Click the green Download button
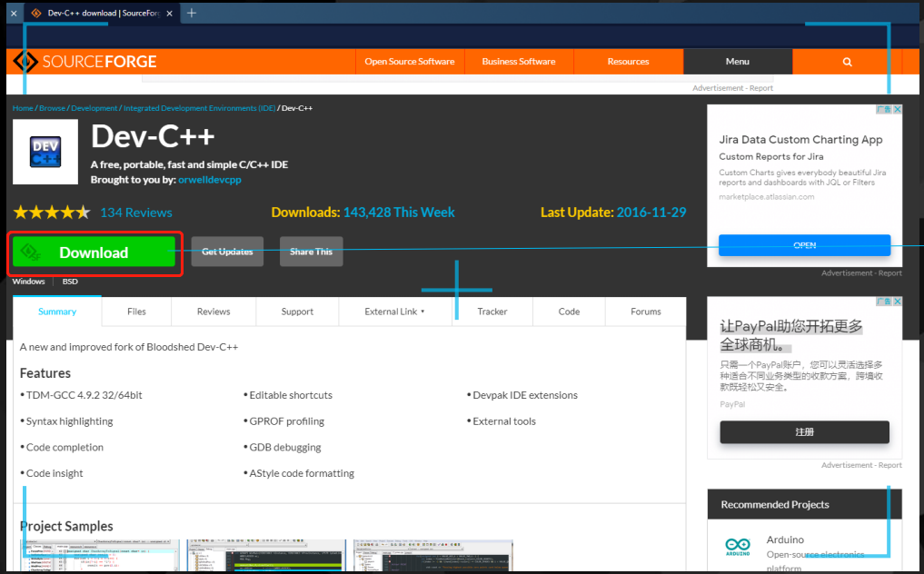This screenshot has height=574, width=924. (94, 252)
